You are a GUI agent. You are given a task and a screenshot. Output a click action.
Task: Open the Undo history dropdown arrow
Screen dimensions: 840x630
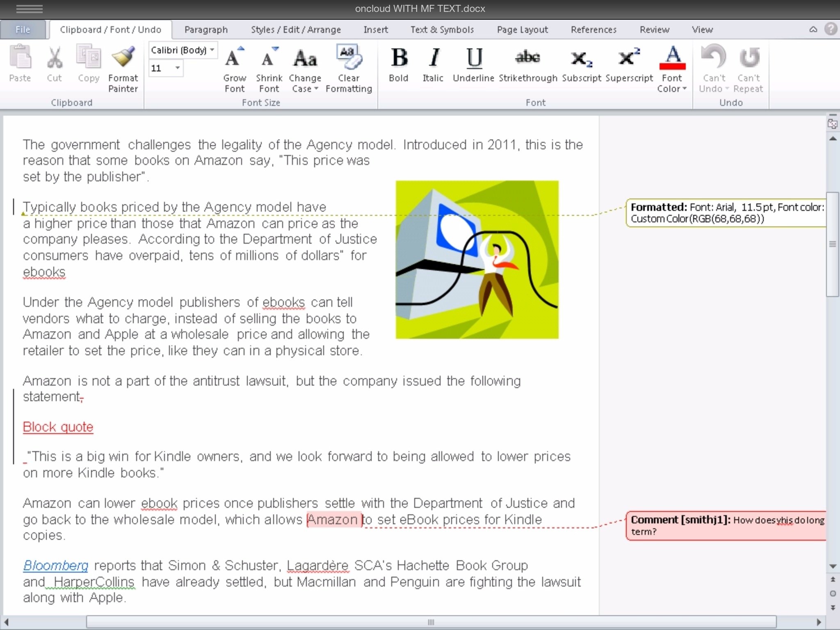pos(727,89)
